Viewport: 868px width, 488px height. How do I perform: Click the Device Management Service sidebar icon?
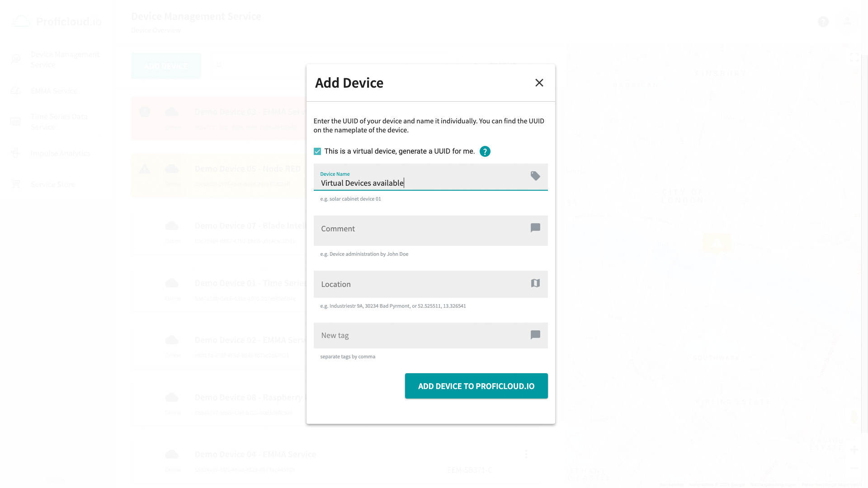click(x=15, y=60)
